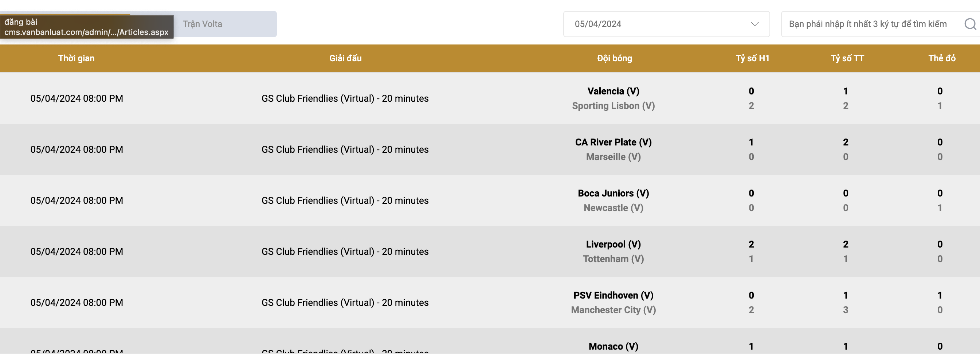Image resolution: width=980 pixels, height=358 pixels.
Task: Select the Đội bóng column header
Action: pyautogui.click(x=614, y=58)
